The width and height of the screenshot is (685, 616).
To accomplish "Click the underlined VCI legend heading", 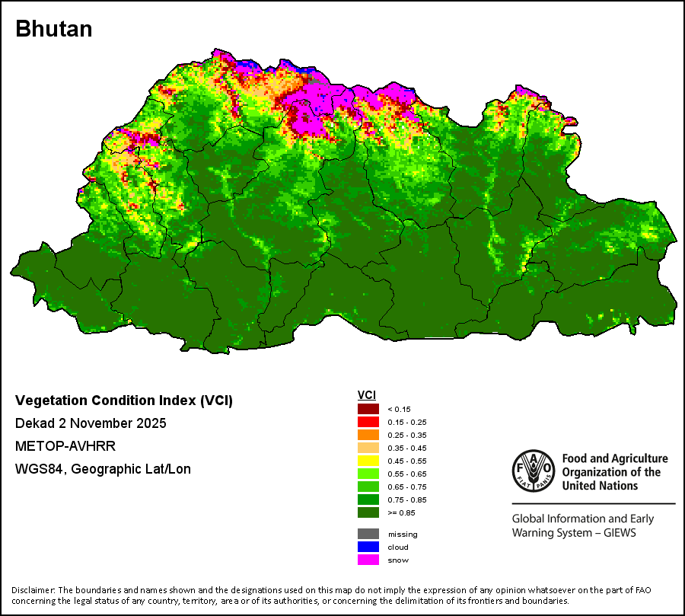I will pyautogui.click(x=366, y=395).
